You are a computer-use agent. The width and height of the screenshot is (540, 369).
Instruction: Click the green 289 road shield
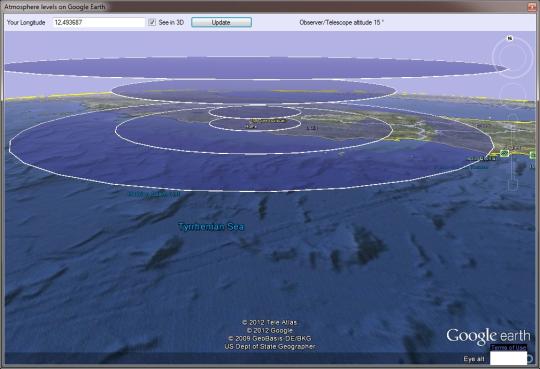coord(505,153)
